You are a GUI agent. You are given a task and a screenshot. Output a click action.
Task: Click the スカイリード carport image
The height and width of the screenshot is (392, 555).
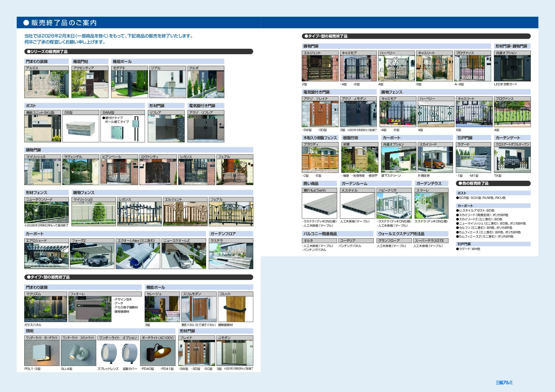436,160
